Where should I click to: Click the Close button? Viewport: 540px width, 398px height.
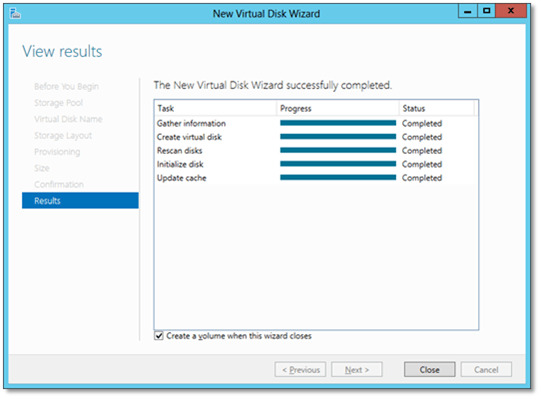point(429,369)
